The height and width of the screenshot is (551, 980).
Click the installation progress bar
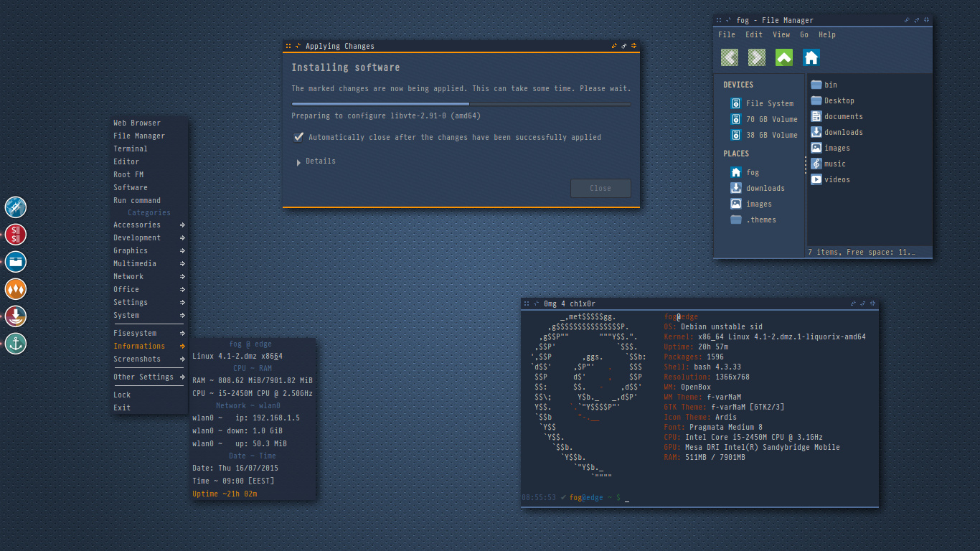pos(461,104)
